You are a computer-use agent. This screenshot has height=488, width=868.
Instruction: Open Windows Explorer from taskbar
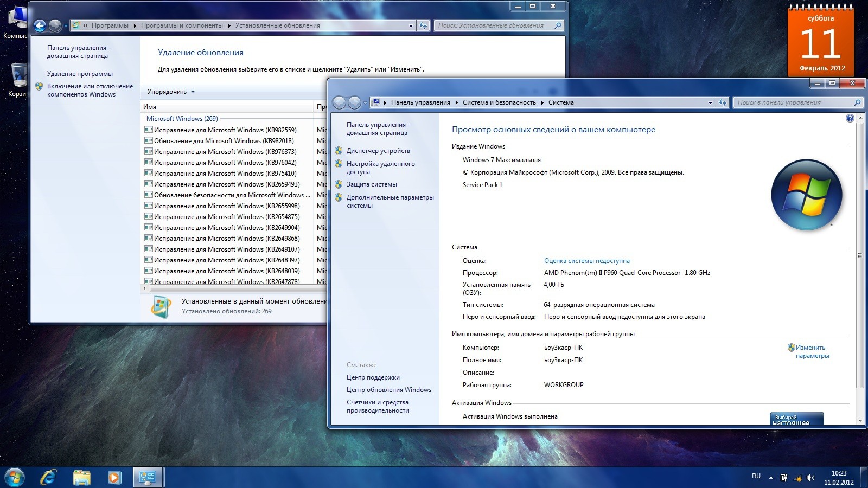(81, 477)
